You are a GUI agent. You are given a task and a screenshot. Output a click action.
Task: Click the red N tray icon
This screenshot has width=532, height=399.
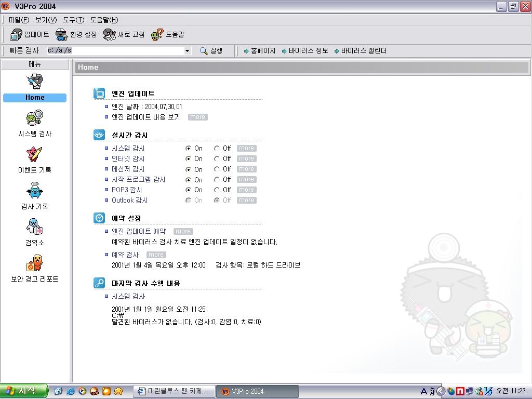(460, 391)
